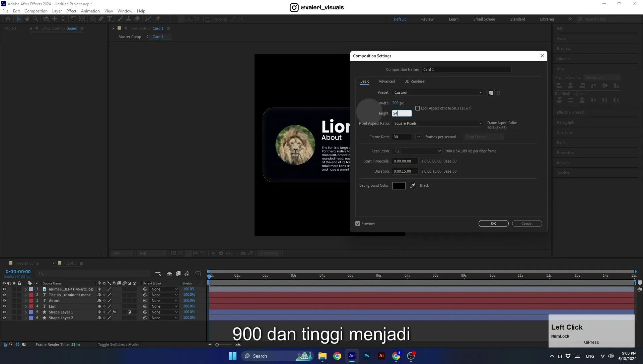Enable Motion Blur for the timeline
643x364 pixels.
pos(187,274)
